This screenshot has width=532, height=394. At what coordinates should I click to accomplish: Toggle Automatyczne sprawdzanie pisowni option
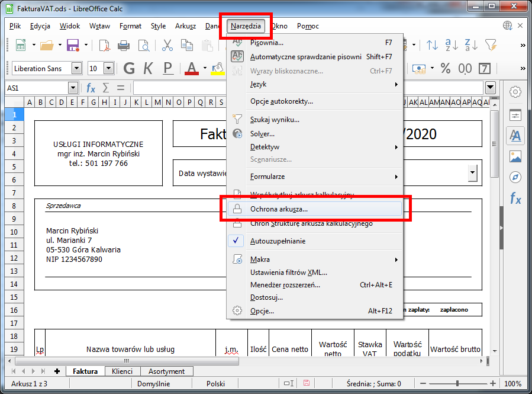click(x=305, y=57)
